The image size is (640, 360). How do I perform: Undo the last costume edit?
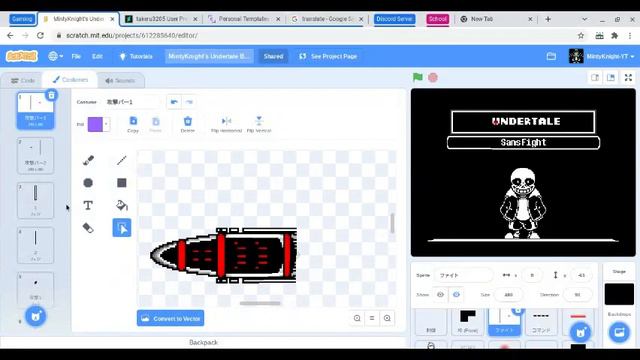click(174, 102)
